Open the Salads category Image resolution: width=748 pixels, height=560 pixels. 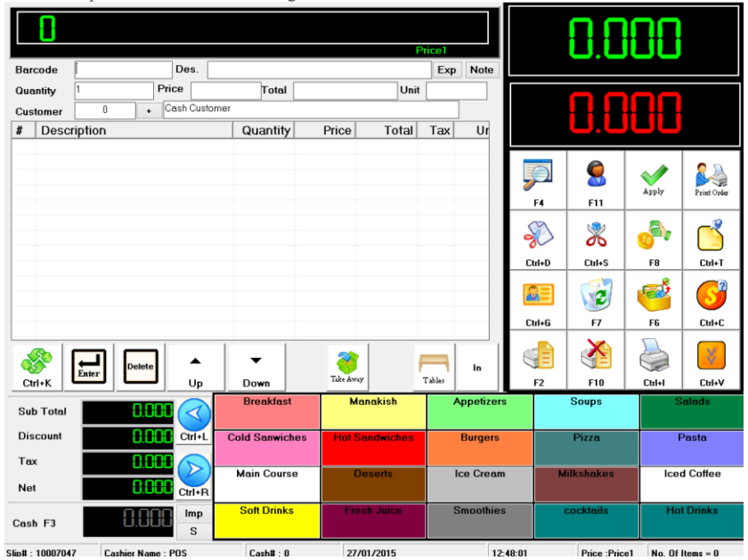click(692, 411)
